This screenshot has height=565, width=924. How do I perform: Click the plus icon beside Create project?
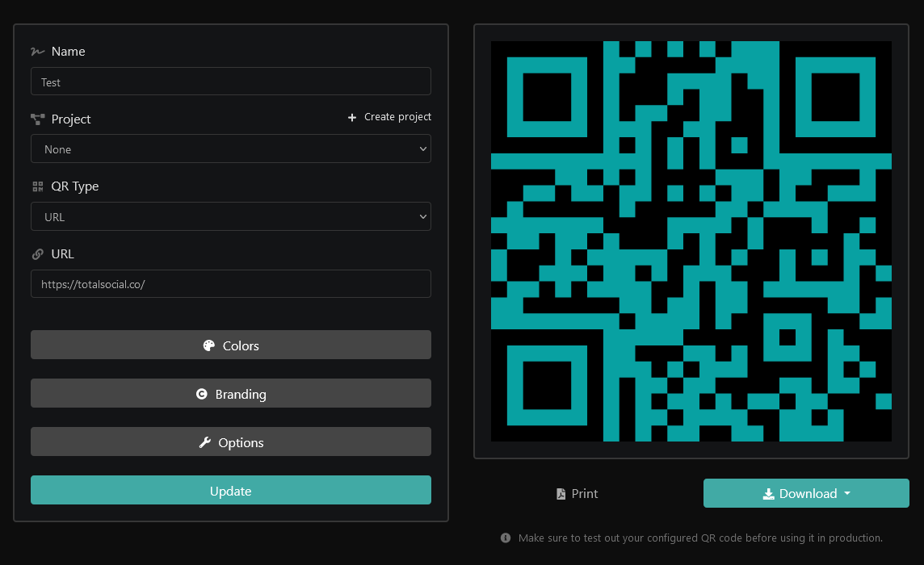click(352, 118)
